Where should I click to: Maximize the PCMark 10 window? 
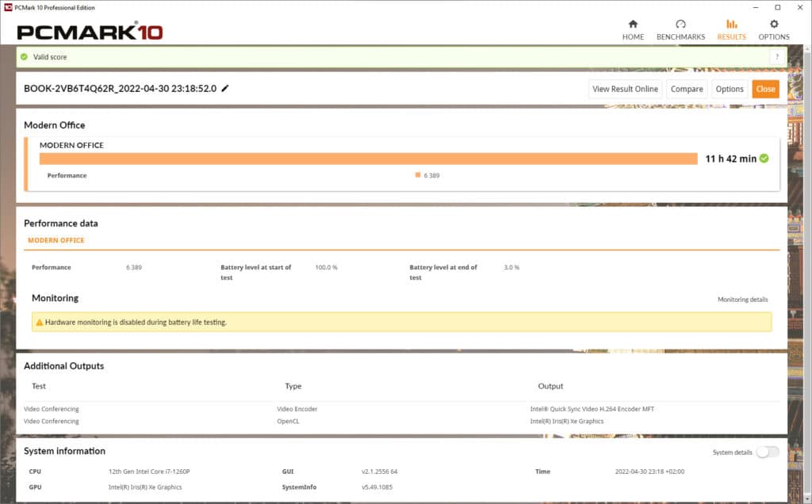(x=777, y=7)
